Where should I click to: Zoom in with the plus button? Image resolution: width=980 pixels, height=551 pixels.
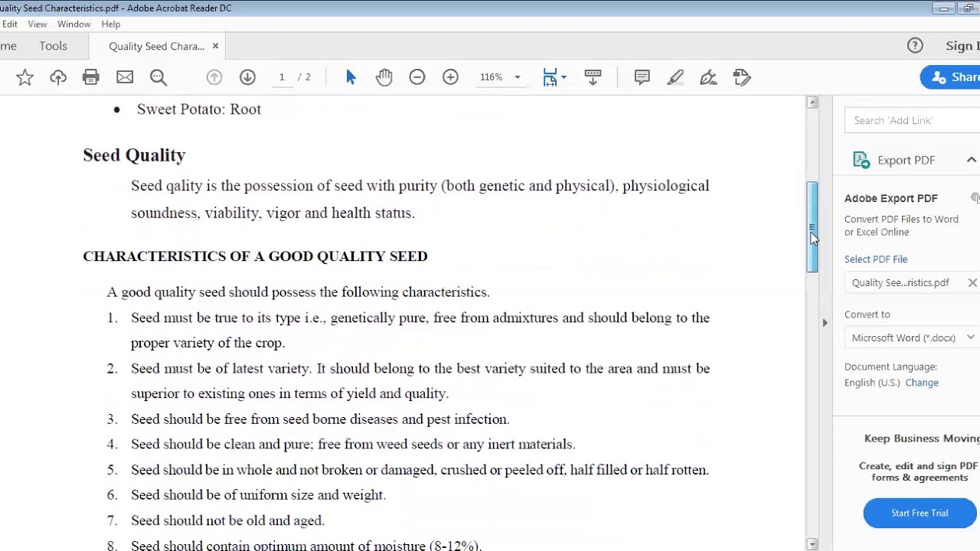coord(450,77)
